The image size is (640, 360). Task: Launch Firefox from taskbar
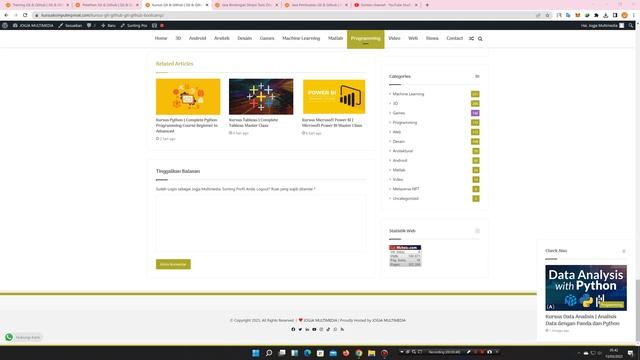[x=346, y=353]
